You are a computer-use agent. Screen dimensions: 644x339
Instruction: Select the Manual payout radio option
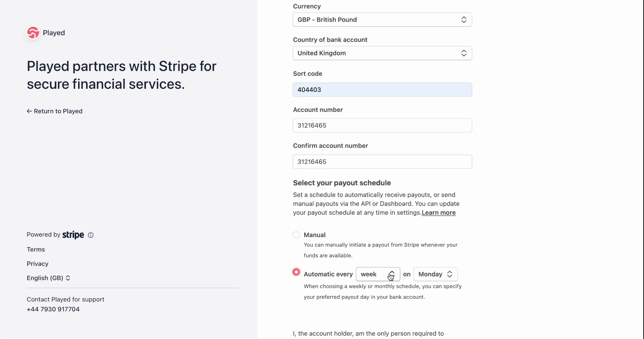click(x=296, y=235)
